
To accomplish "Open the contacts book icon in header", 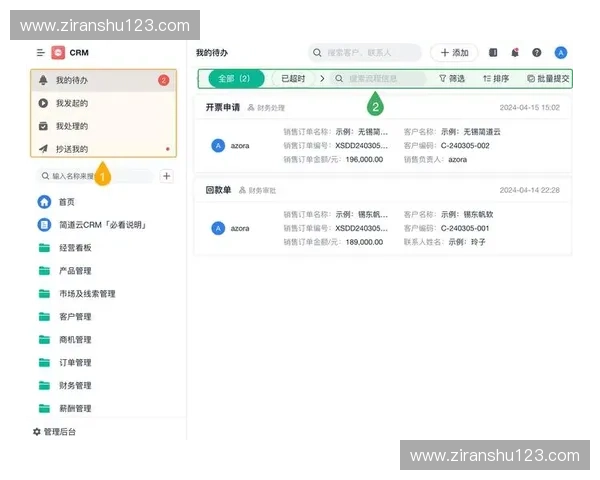I will (x=493, y=53).
